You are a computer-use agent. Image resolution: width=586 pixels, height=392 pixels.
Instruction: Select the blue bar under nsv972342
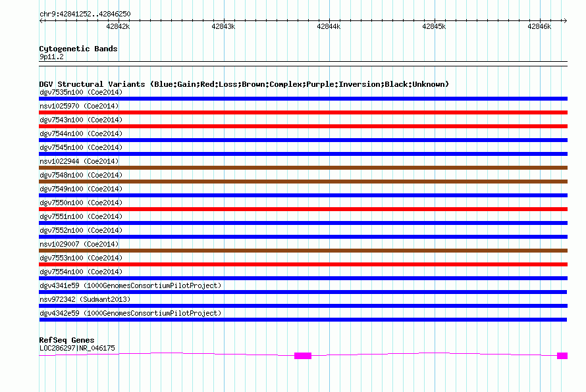click(x=303, y=306)
